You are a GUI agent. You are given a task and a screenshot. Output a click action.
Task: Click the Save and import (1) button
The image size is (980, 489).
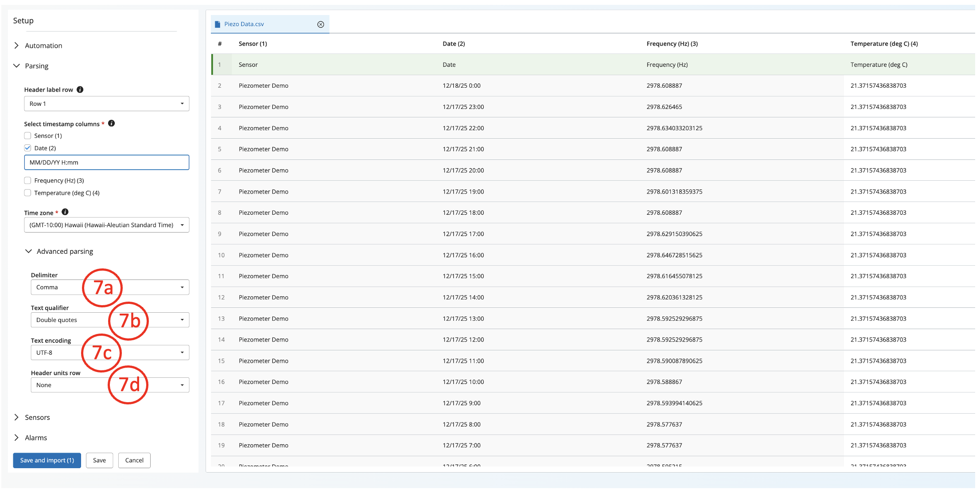[47, 460]
